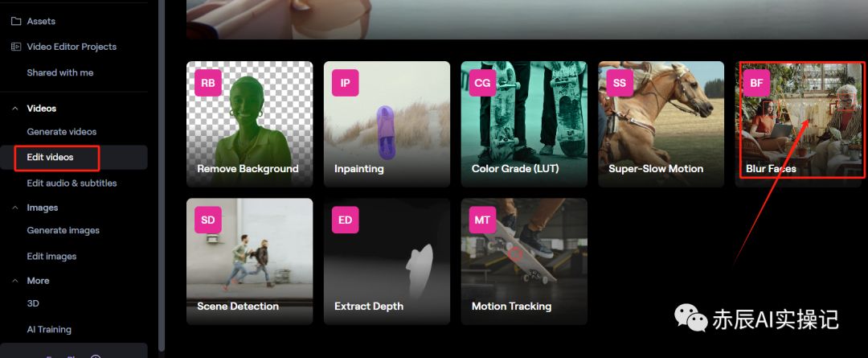The image size is (868, 358).
Task: Open Video Editor Projects icon
Action: pyautogui.click(x=15, y=47)
